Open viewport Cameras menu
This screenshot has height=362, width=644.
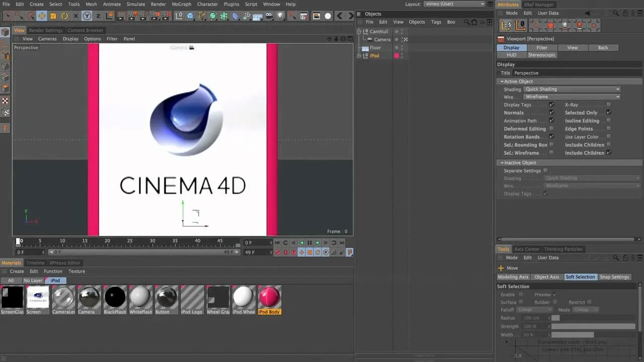point(47,39)
